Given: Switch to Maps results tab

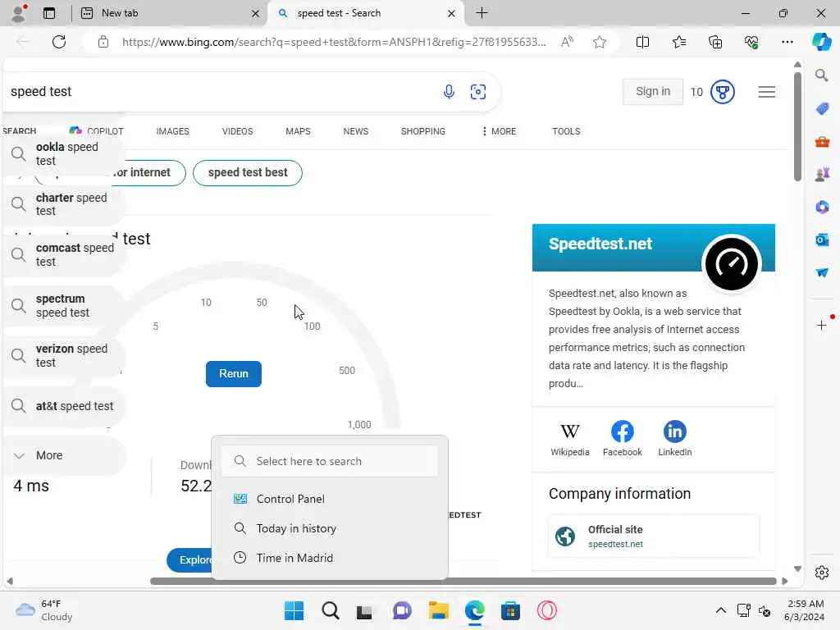Looking at the screenshot, I should 298,131.
